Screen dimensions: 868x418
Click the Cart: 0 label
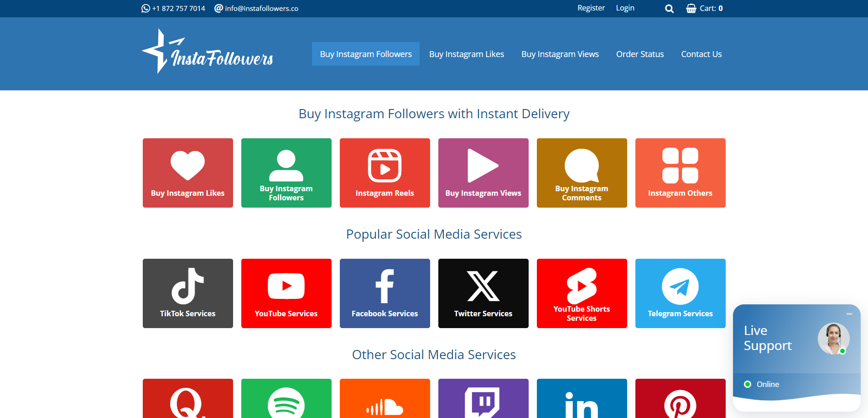pyautogui.click(x=711, y=8)
